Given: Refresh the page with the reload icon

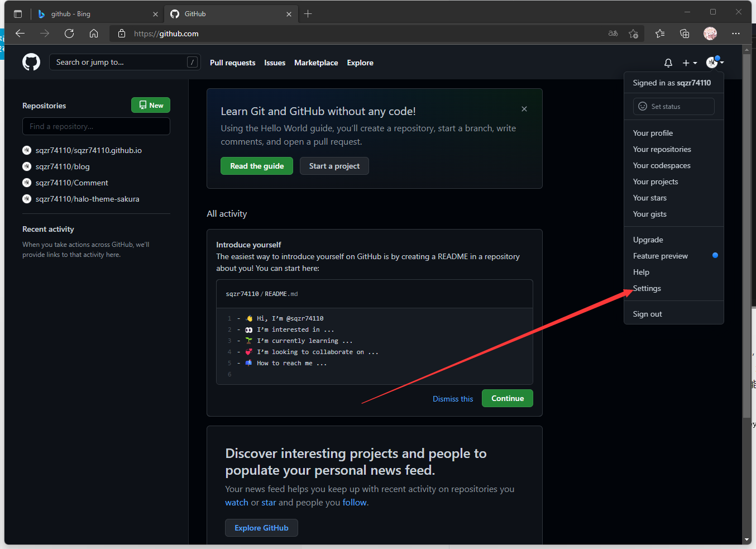Looking at the screenshot, I should point(69,34).
